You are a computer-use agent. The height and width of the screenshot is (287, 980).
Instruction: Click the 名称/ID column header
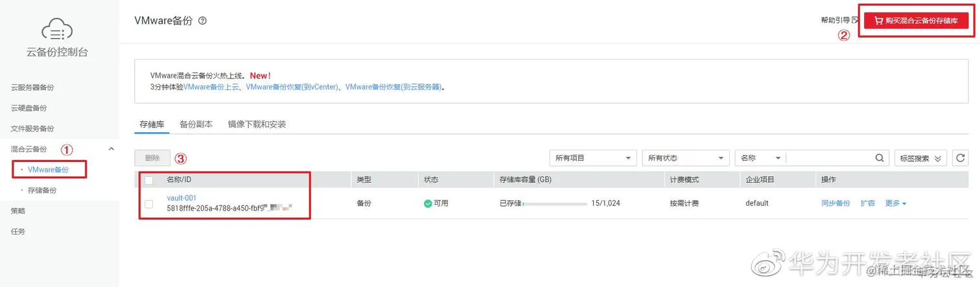click(x=179, y=180)
